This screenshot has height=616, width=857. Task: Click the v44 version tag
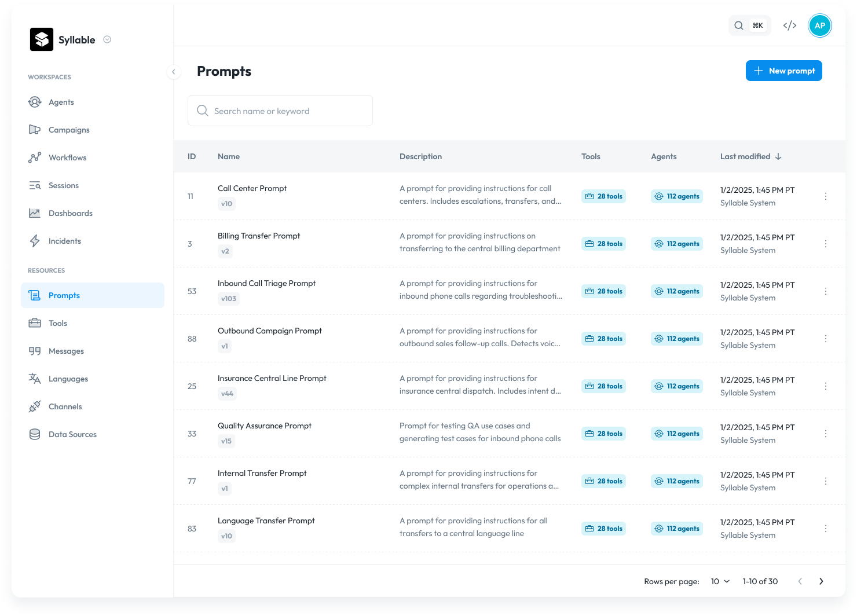[227, 394]
